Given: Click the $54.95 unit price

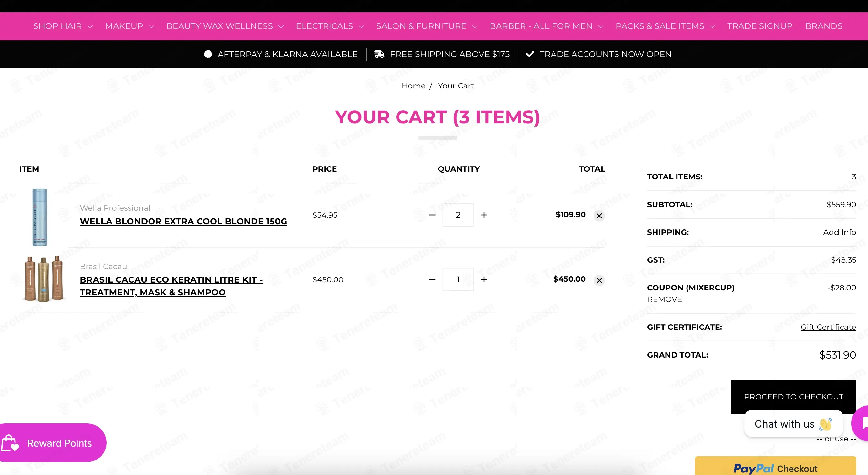Looking at the screenshot, I should pos(325,215).
